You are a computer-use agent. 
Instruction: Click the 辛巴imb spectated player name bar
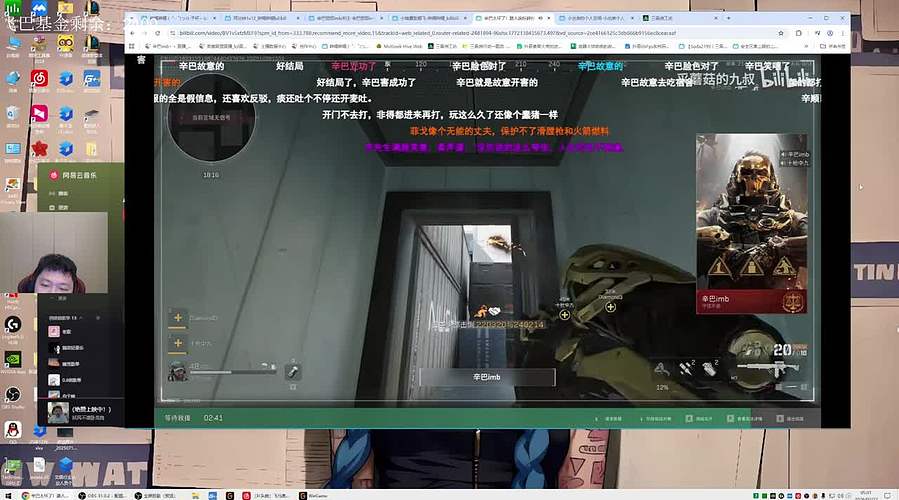487,377
